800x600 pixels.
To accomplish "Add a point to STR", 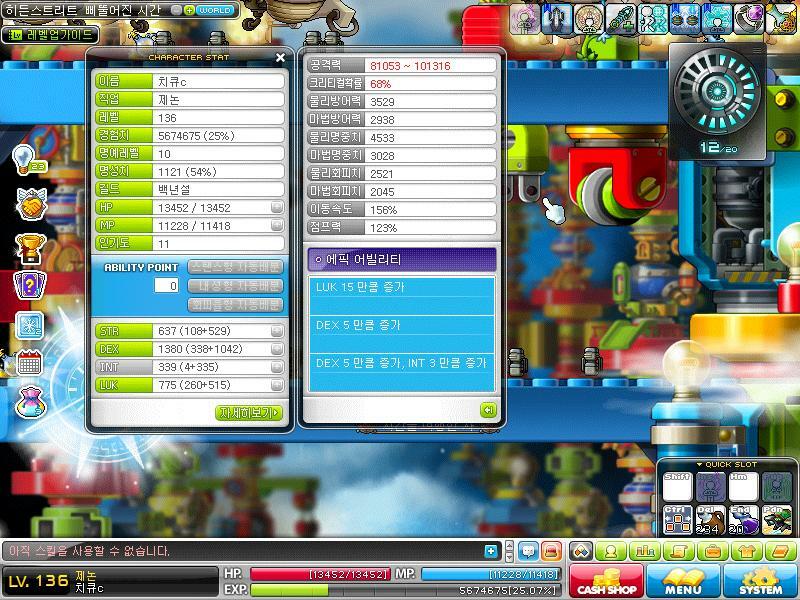I will pos(277,331).
